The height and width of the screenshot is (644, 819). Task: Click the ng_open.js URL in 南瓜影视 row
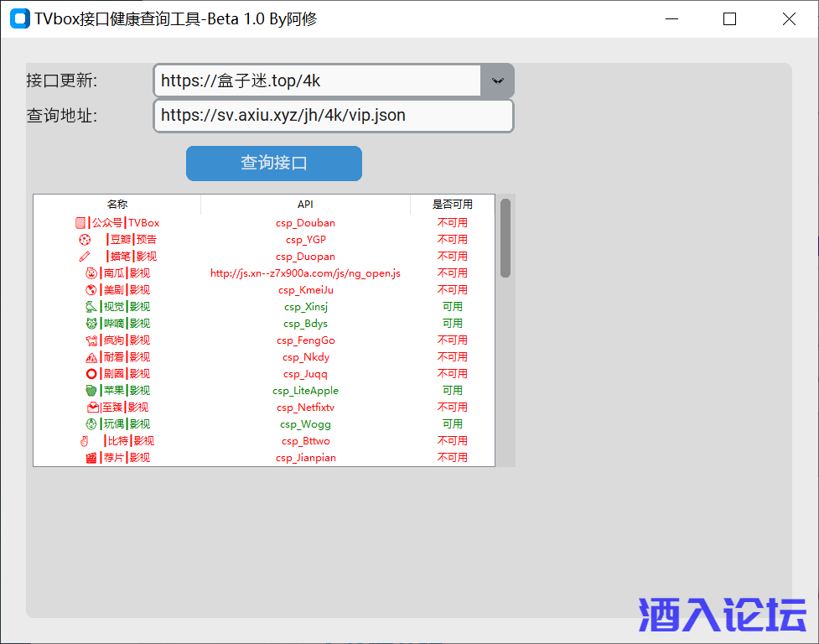305,273
